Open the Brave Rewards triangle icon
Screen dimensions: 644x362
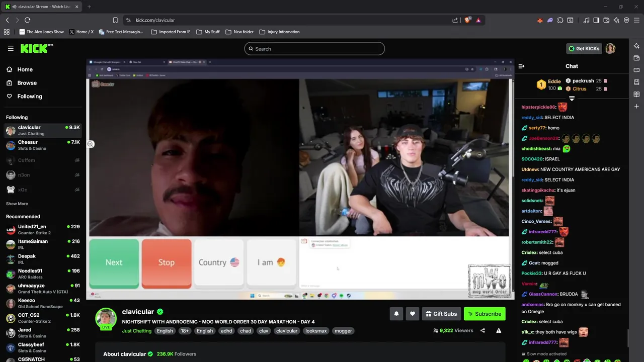(478, 20)
